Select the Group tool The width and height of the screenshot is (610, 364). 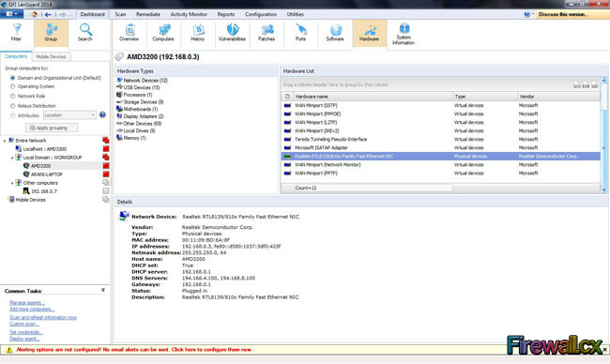click(x=51, y=33)
